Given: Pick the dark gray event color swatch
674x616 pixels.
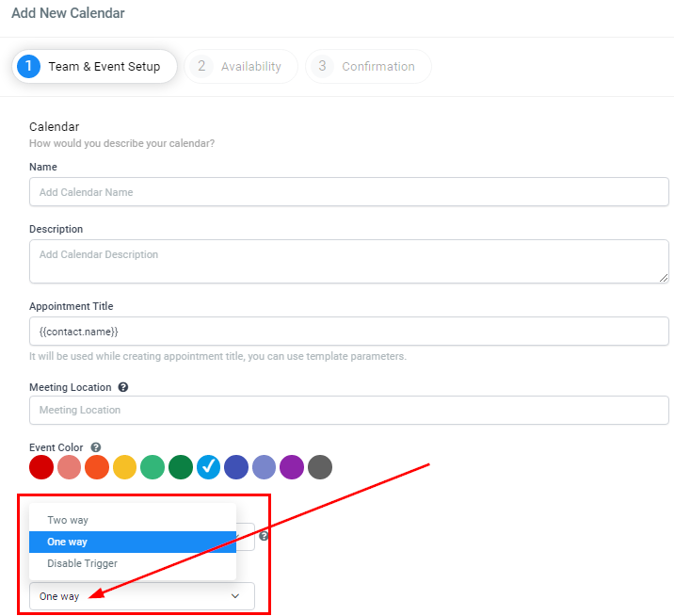Looking at the screenshot, I should pos(320,467).
